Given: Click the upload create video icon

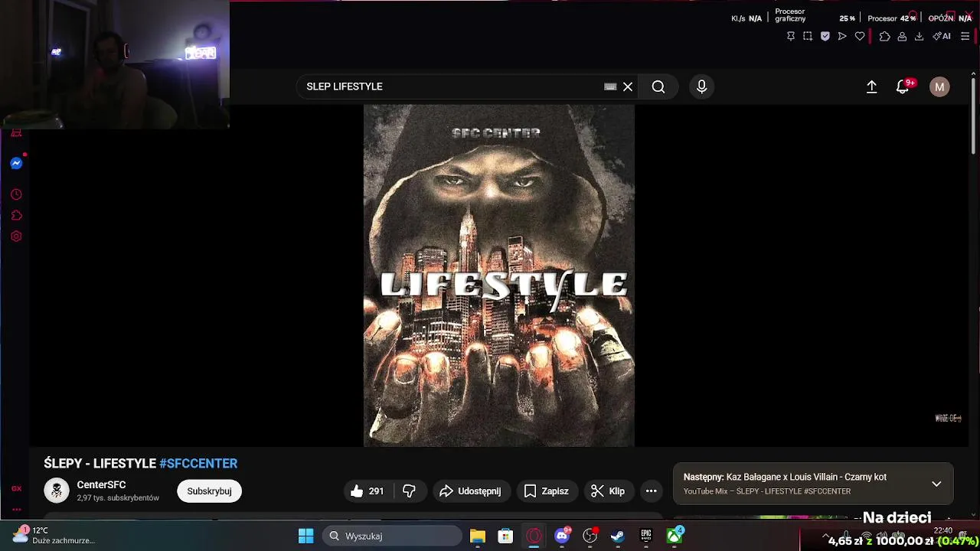Looking at the screenshot, I should [871, 86].
